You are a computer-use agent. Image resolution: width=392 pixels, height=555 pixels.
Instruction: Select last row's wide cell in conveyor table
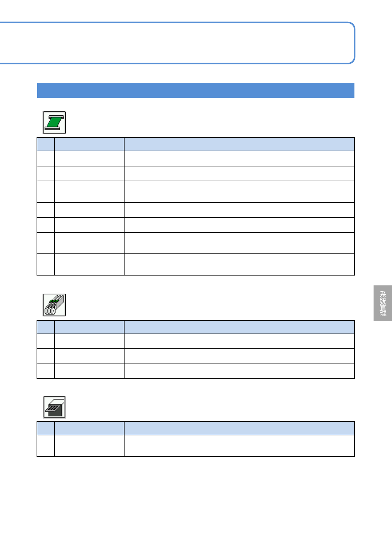[239, 264]
